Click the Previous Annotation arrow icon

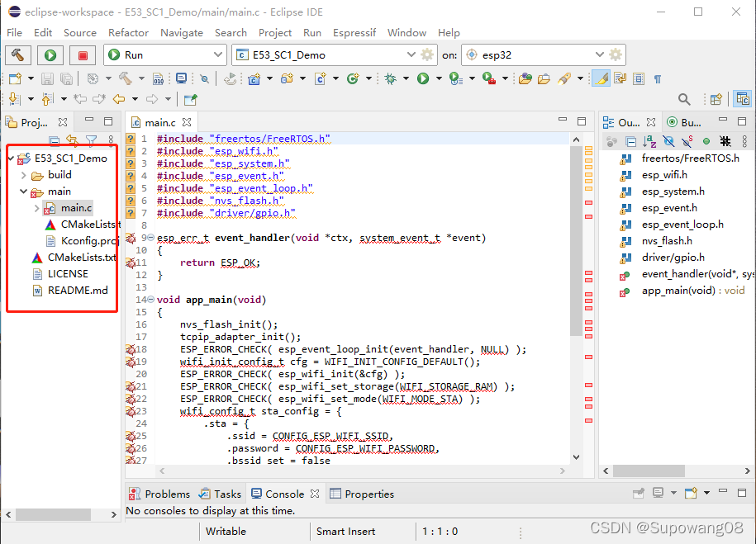[x=47, y=99]
